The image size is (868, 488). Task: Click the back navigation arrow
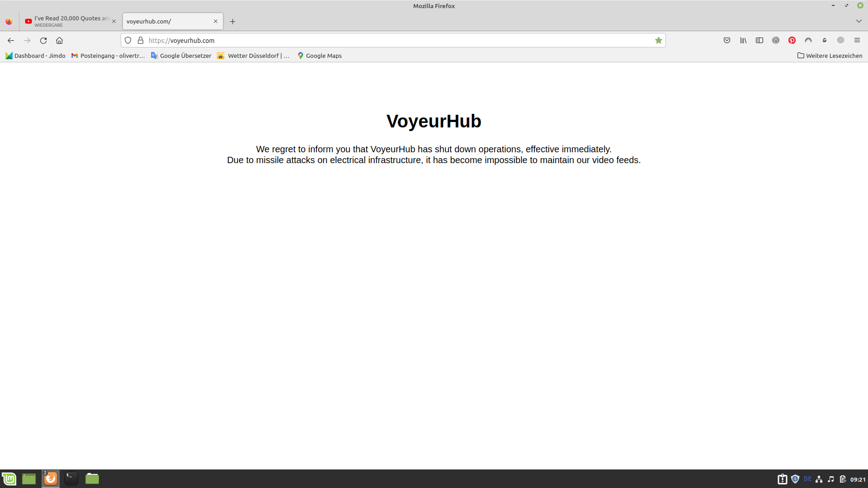(x=11, y=40)
